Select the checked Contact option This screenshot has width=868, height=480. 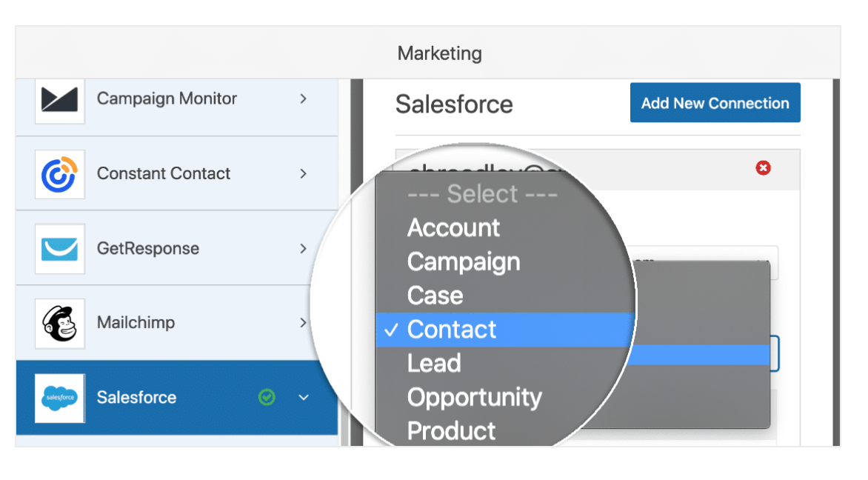coord(452,330)
